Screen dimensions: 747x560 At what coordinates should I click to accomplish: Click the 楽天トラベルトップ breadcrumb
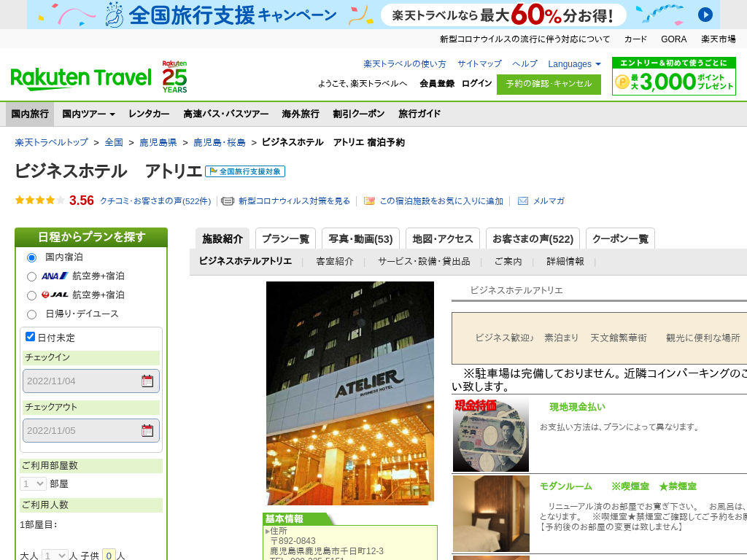[x=52, y=142]
